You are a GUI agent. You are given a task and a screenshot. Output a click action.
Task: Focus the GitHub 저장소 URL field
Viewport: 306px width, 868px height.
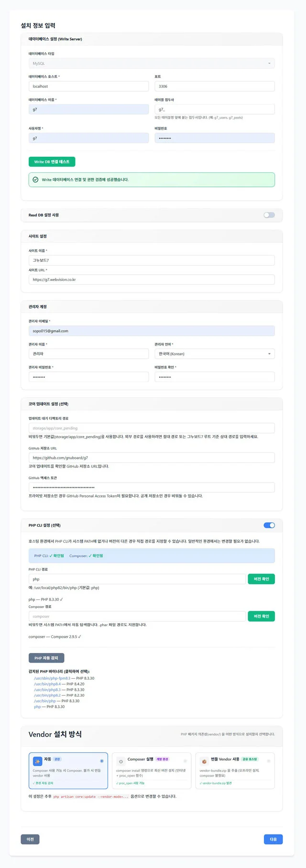tap(152, 458)
